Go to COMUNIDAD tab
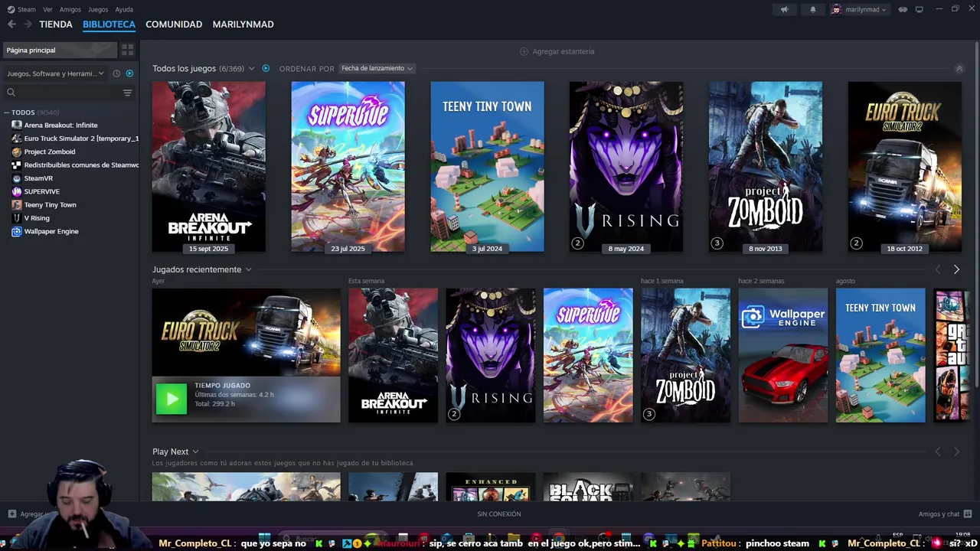Image resolution: width=980 pixels, height=551 pixels. [x=174, y=24]
